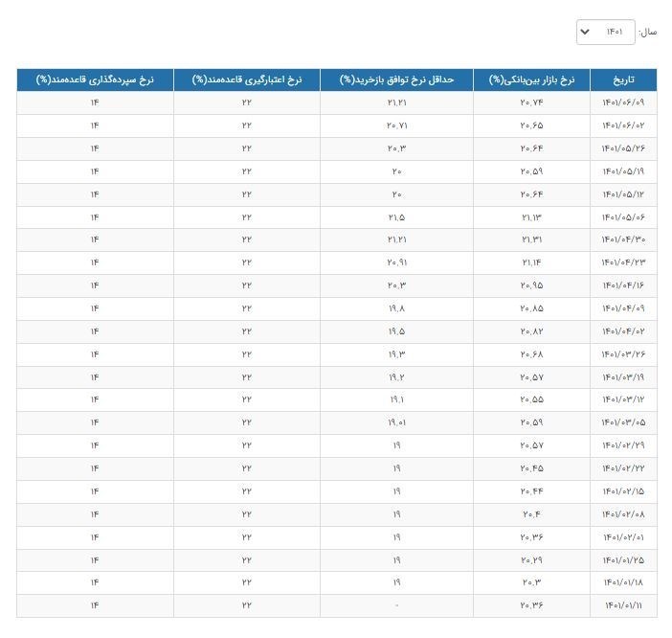Click the dash repo value in last row
Screen dimensions: 672x638
396,605
